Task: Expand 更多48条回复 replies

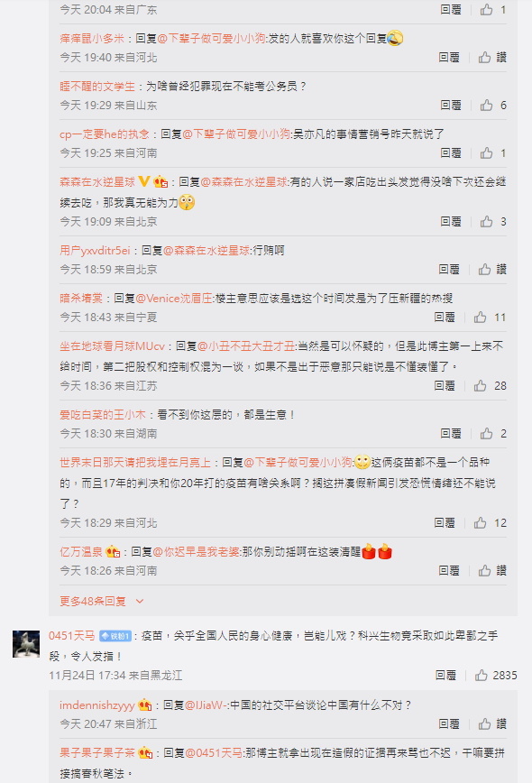Action: pos(93,601)
